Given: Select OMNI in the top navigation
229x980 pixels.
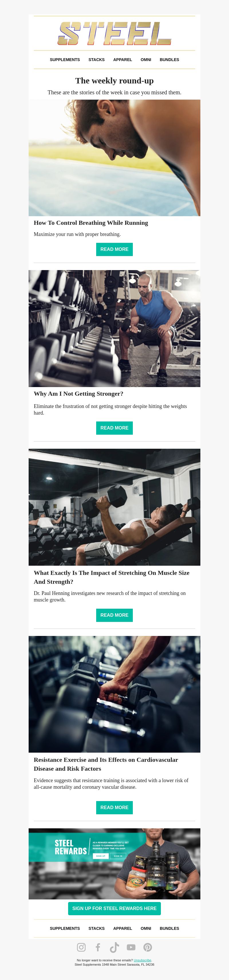Looking at the screenshot, I should pos(146,60).
